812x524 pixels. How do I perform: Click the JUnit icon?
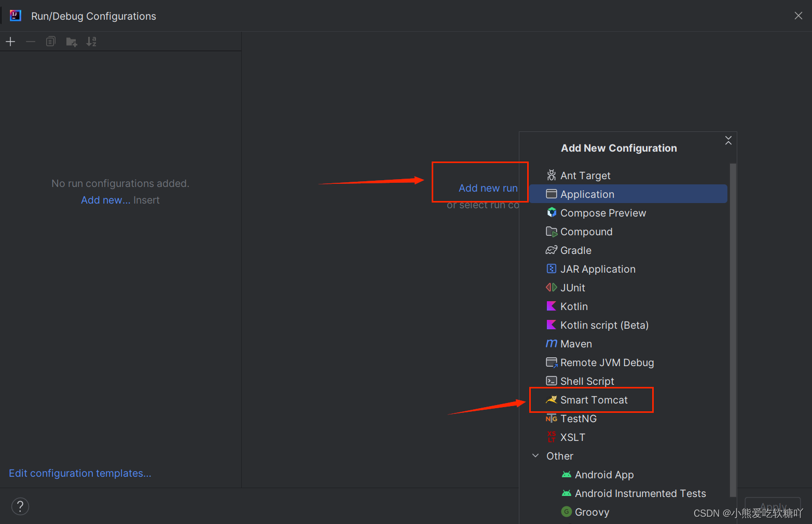[552, 288]
